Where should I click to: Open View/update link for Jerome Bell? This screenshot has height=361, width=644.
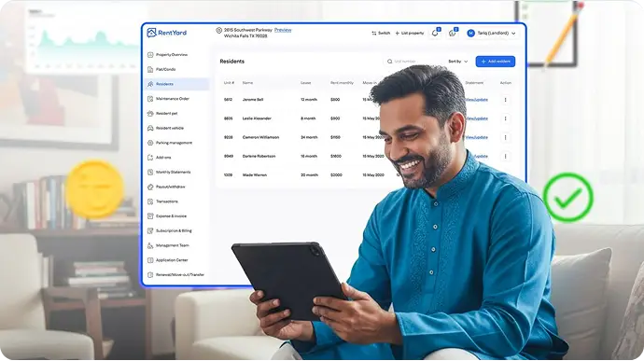[x=476, y=100]
